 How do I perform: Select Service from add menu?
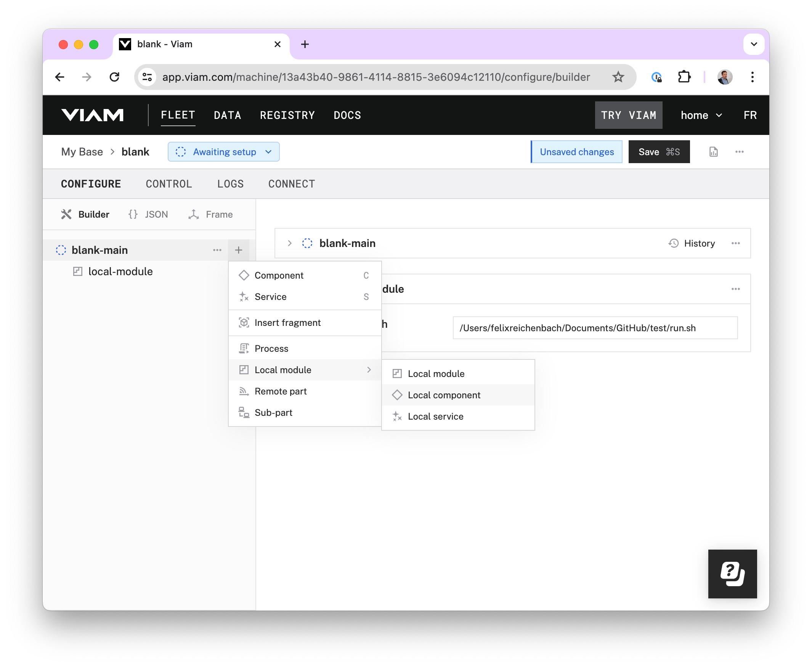(x=305, y=297)
